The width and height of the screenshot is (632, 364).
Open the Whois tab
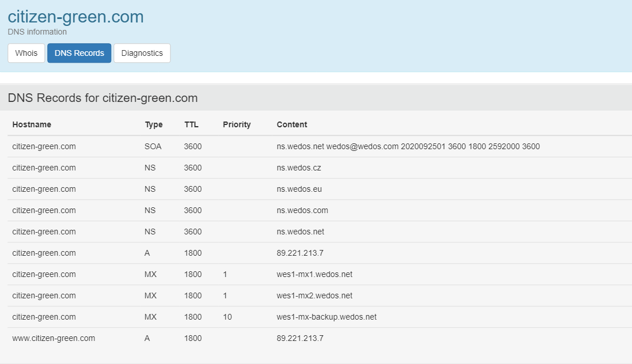pyautogui.click(x=26, y=53)
